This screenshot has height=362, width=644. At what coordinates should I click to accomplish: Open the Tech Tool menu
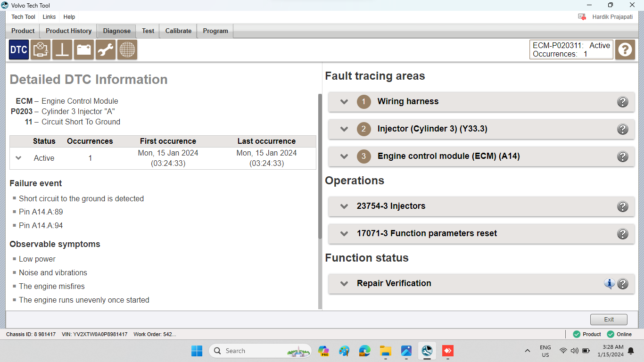[x=24, y=17]
